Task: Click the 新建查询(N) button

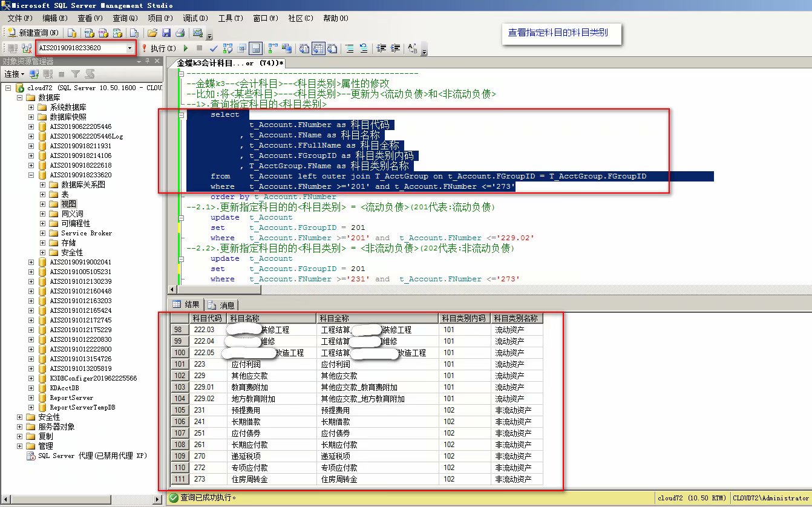Action: click(33, 33)
